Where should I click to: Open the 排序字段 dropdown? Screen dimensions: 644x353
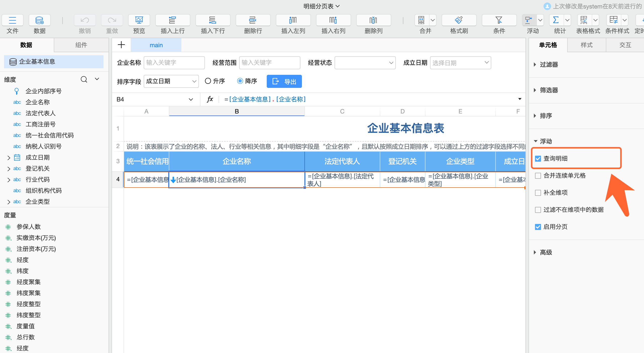(171, 81)
